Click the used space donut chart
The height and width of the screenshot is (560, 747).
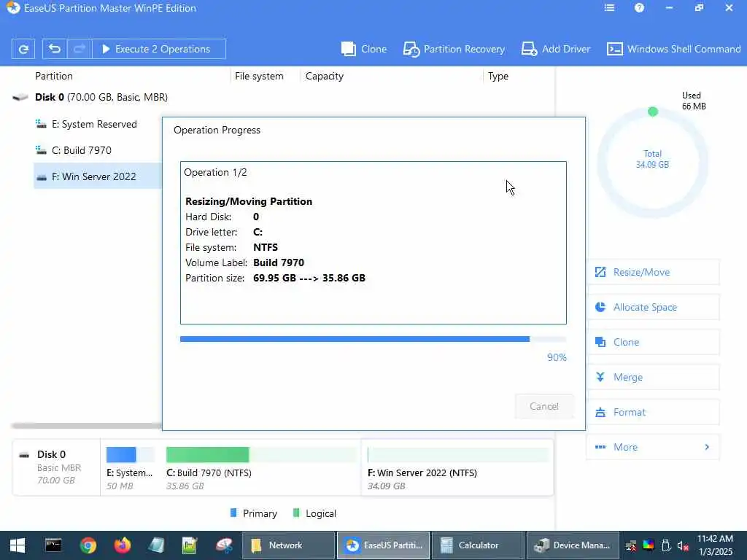[652, 163]
